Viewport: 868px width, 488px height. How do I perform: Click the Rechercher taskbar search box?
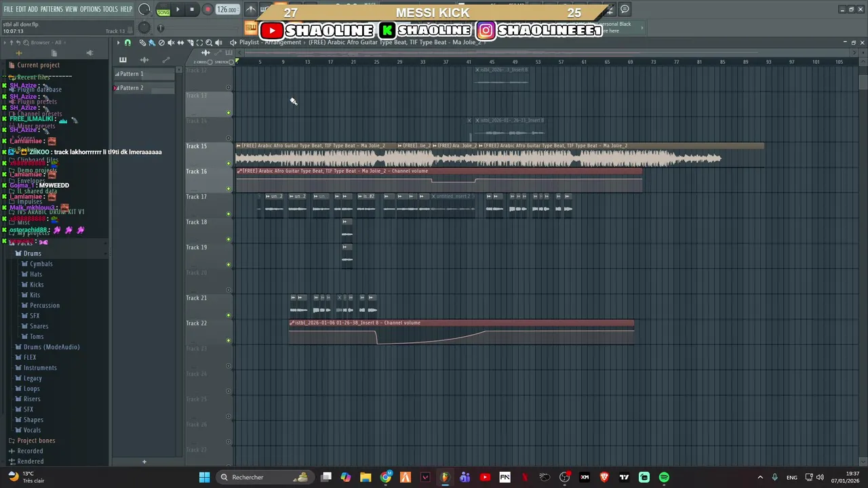[264, 477]
